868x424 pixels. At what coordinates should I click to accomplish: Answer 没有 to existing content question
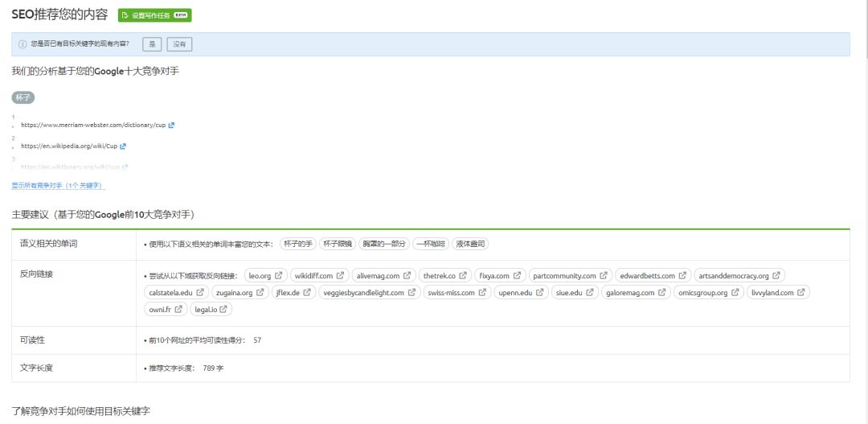[x=179, y=44]
